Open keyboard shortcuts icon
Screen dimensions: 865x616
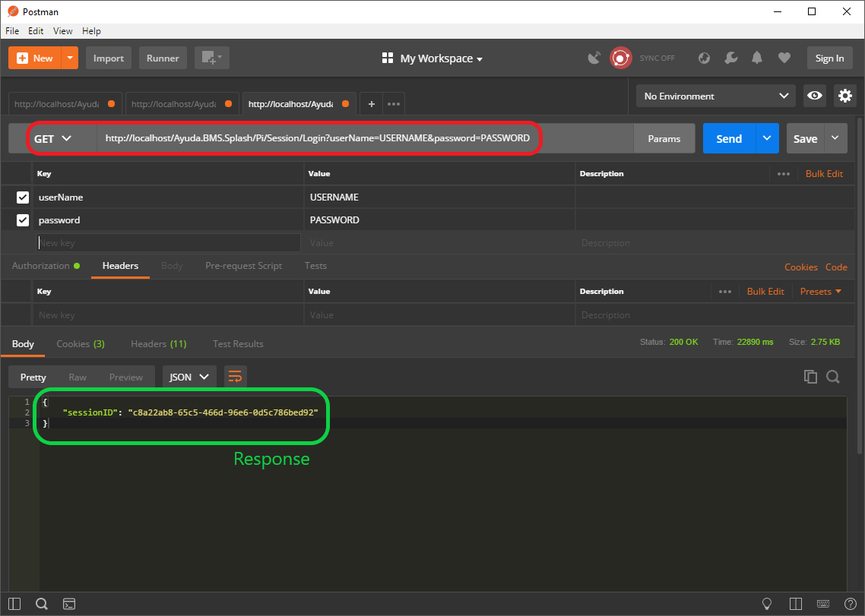tap(823, 604)
